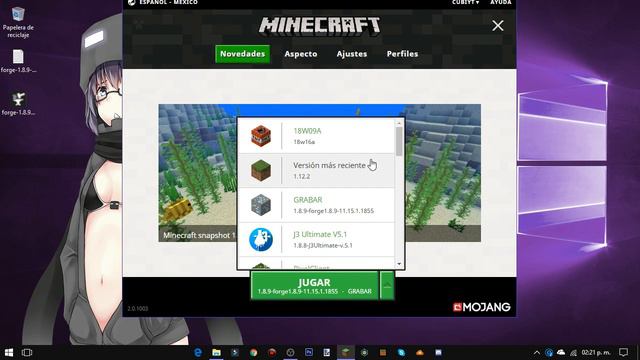Close the launcher with the X button

[498, 26]
